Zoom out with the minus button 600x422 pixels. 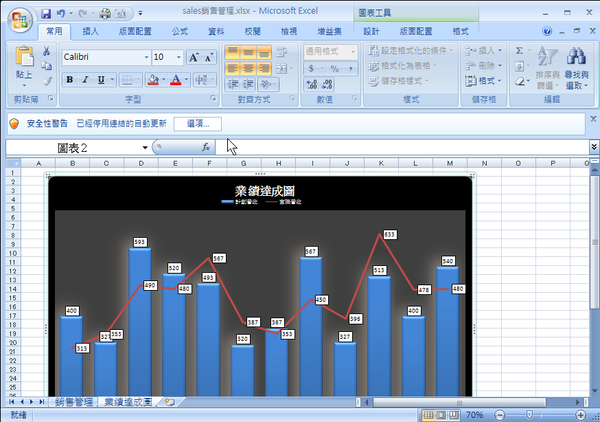tap(499, 415)
